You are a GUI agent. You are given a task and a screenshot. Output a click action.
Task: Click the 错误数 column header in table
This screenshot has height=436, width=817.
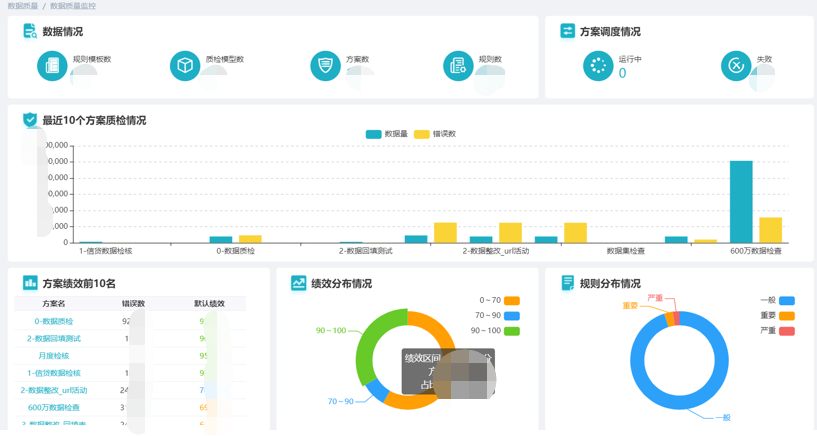(x=133, y=304)
